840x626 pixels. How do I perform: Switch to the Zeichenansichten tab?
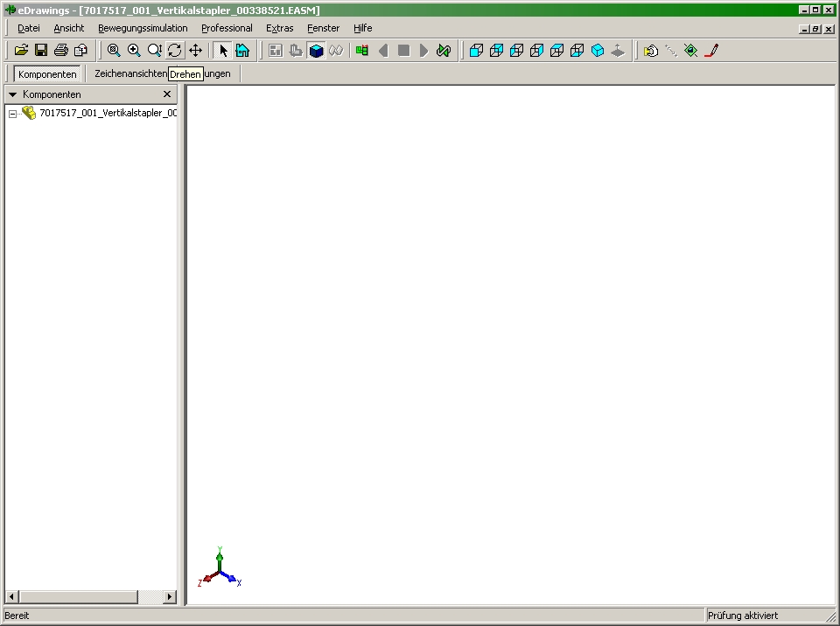129,74
